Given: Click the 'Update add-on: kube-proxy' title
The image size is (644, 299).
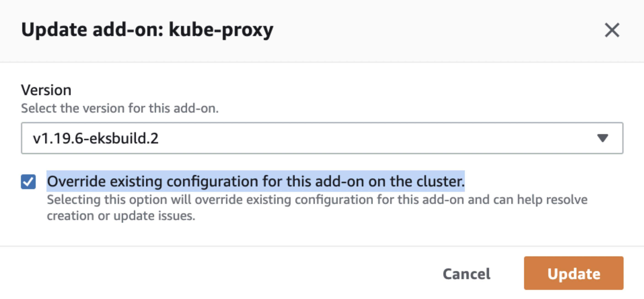Looking at the screenshot, I should pos(147,30).
